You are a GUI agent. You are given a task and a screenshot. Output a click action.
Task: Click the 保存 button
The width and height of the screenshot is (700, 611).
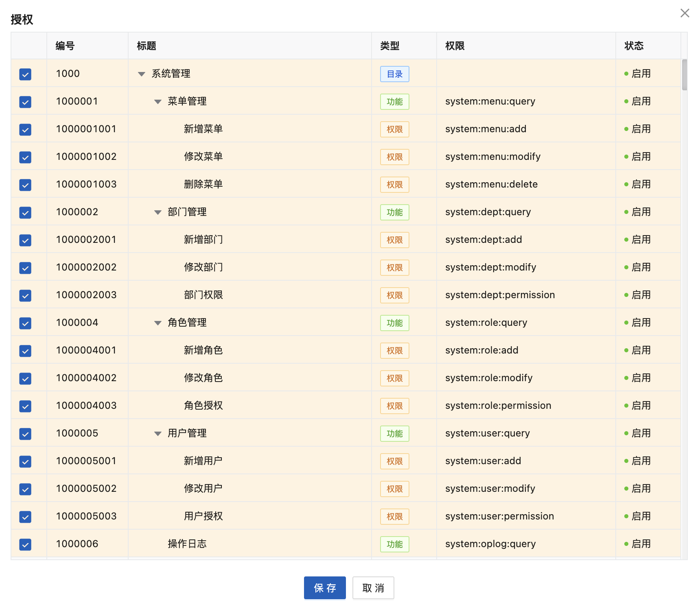[x=324, y=588]
